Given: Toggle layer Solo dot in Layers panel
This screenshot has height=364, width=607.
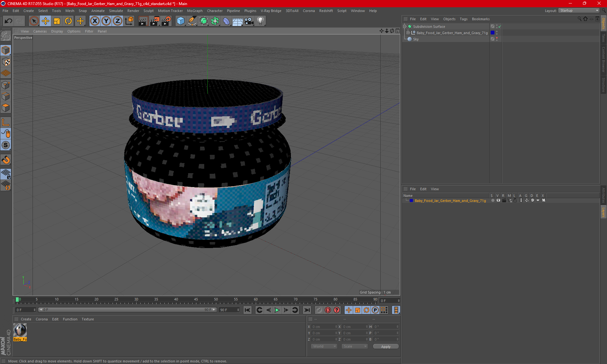Looking at the screenshot, I should 493,200.
